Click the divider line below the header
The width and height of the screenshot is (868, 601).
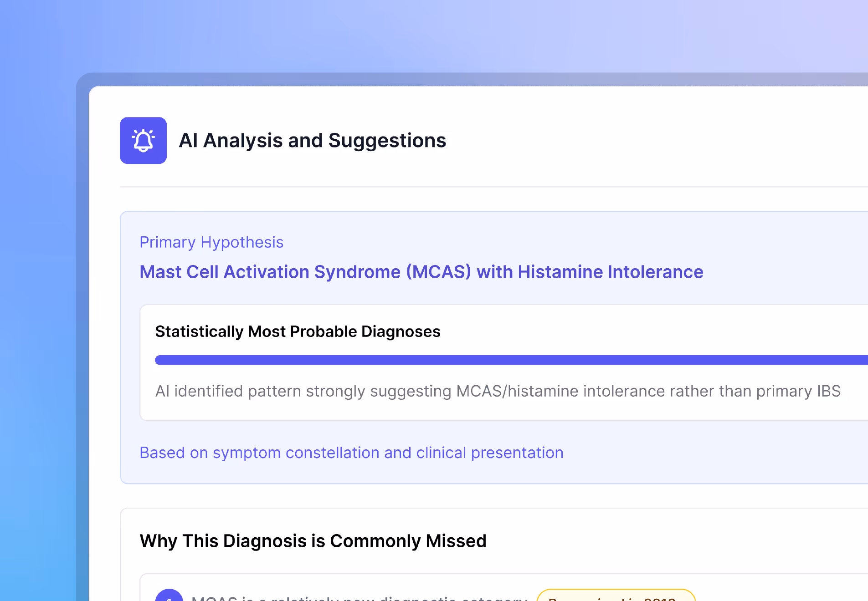pos(494,187)
